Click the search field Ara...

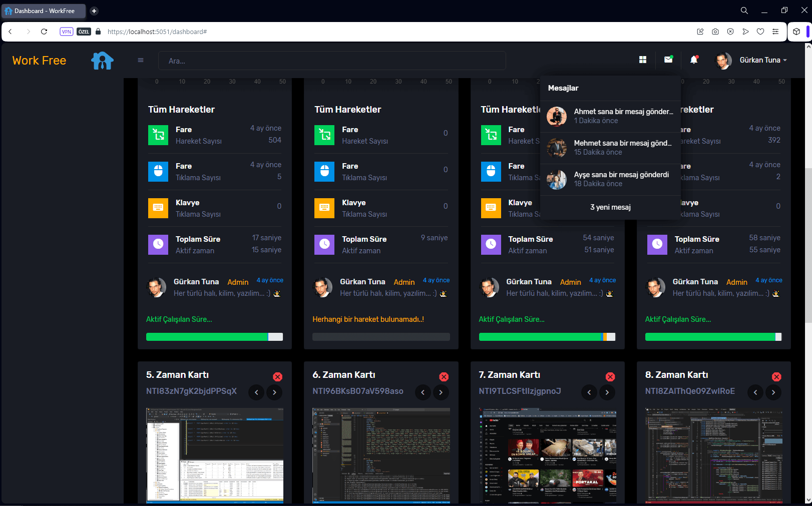pos(331,61)
